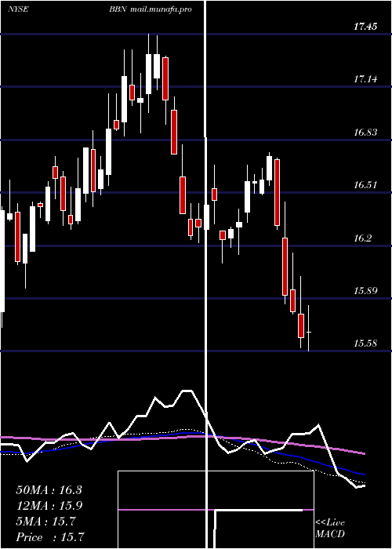Click the <<Live MACD label

coord(330,529)
